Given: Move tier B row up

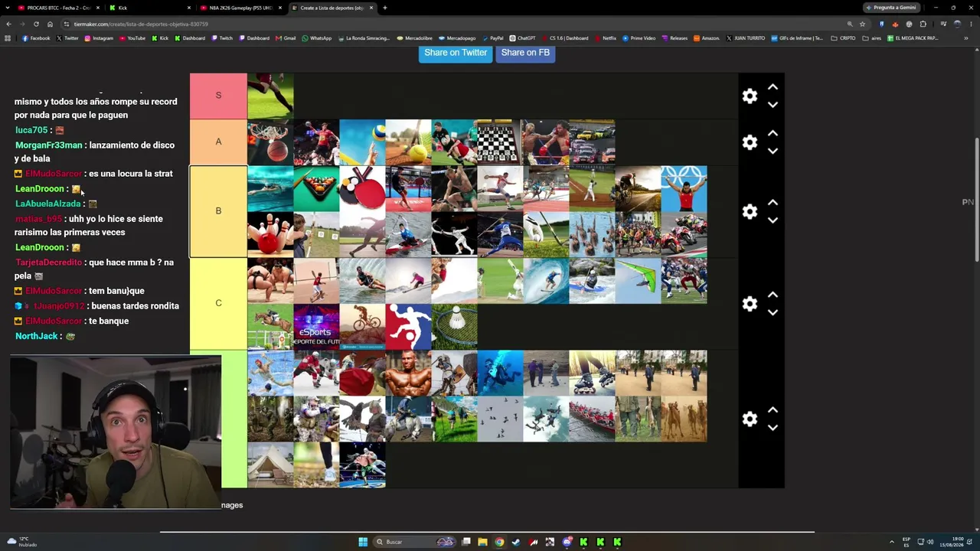Looking at the screenshot, I should click(x=773, y=203).
